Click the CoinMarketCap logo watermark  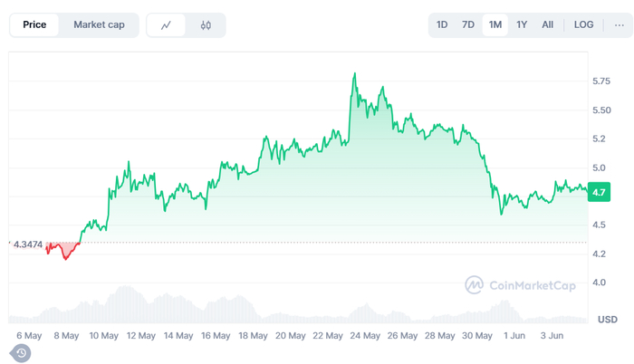coord(520,285)
